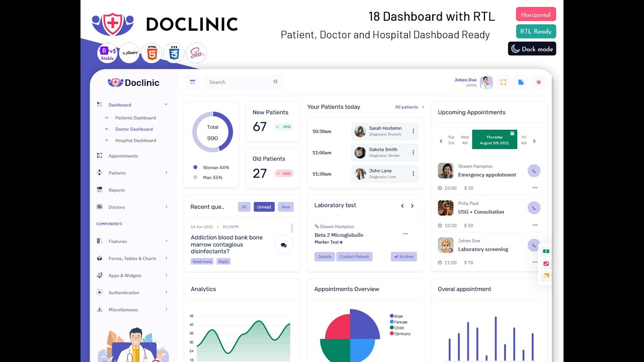Expand Forms, Tables & Charts menu

[x=166, y=258]
